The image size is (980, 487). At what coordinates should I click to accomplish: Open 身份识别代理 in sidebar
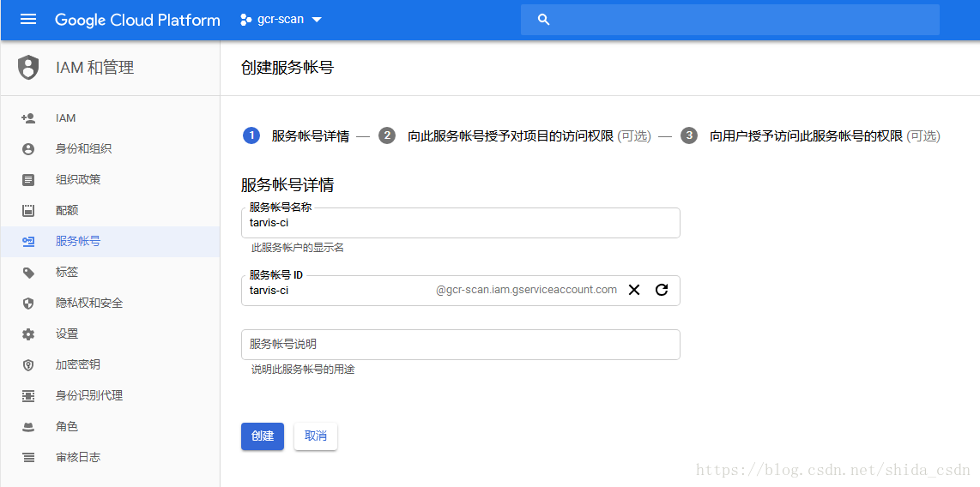110,396
